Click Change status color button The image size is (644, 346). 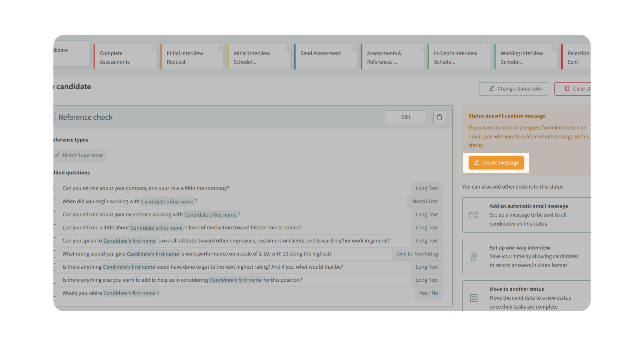point(513,89)
